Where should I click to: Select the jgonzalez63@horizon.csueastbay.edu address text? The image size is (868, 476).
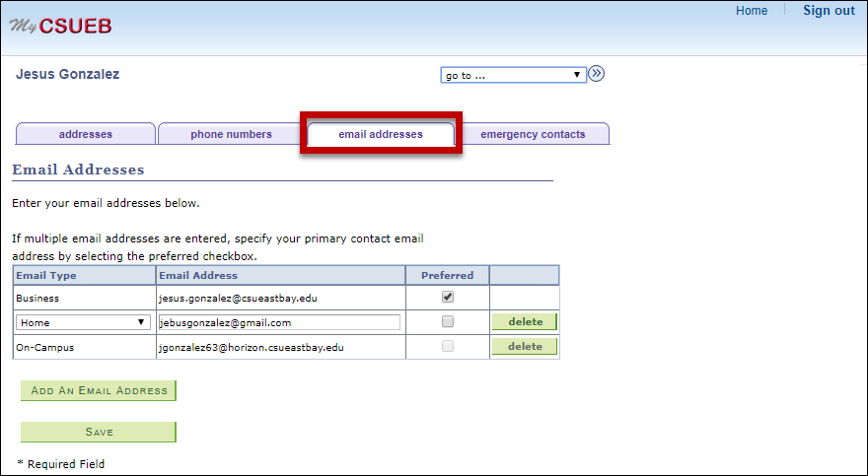click(x=252, y=347)
